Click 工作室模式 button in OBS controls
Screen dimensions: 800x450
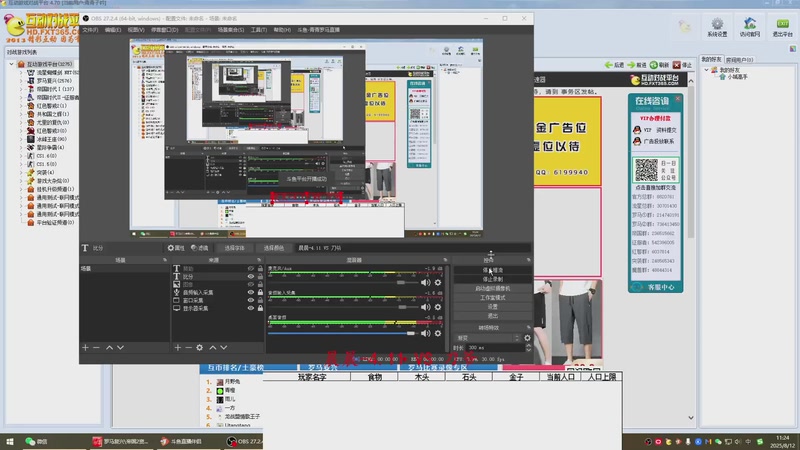[x=492, y=298]
